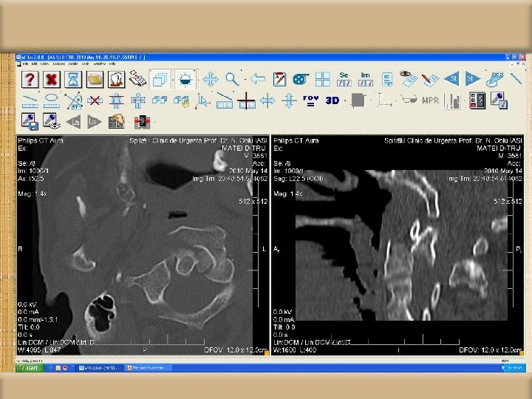
Task: Click the telephone/fax send icon
Action: coord(137,79)
